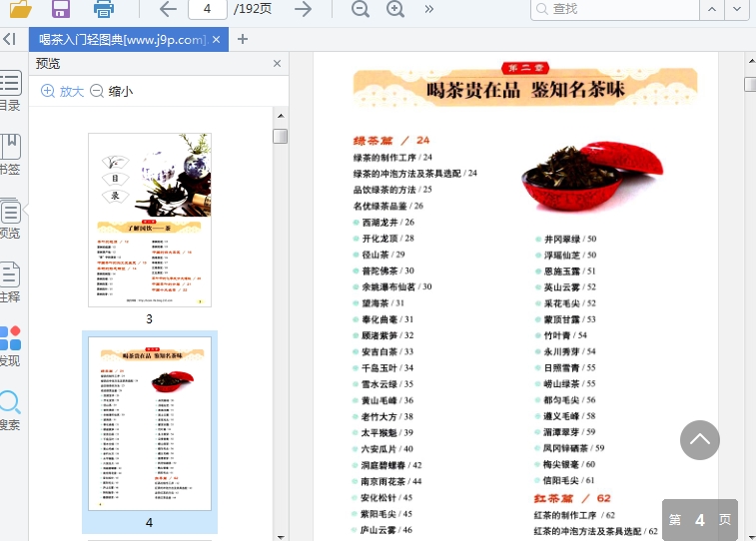Click the thumbnail panel scrollbar handle
The height and width of the screenshot is (541, 756).
tap(280, 136)
